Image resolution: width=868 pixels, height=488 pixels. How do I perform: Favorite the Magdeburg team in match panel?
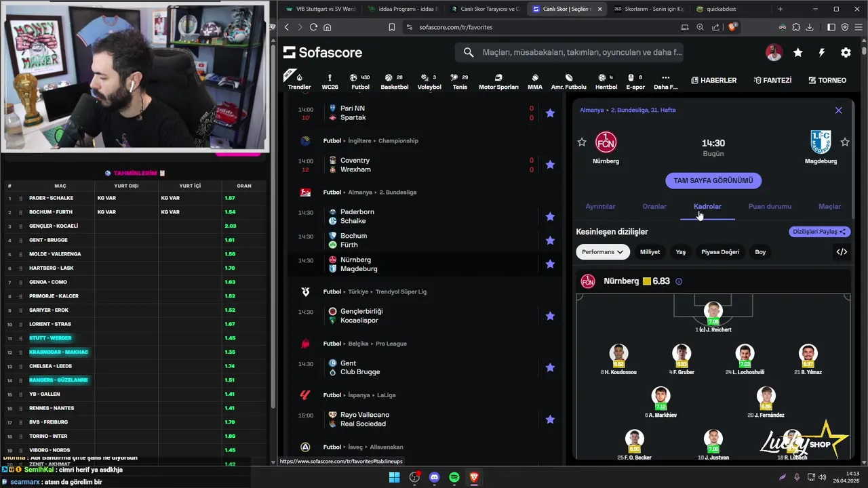pos(844,142)
